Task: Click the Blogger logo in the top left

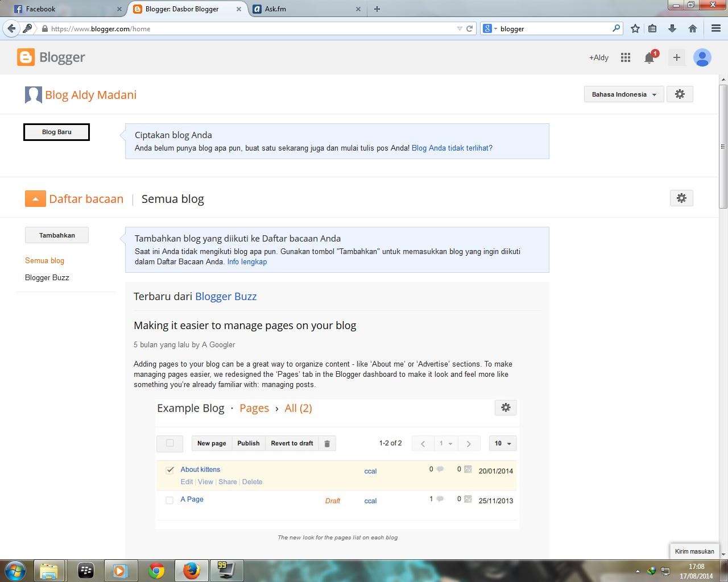Action: tap(51, 57)
